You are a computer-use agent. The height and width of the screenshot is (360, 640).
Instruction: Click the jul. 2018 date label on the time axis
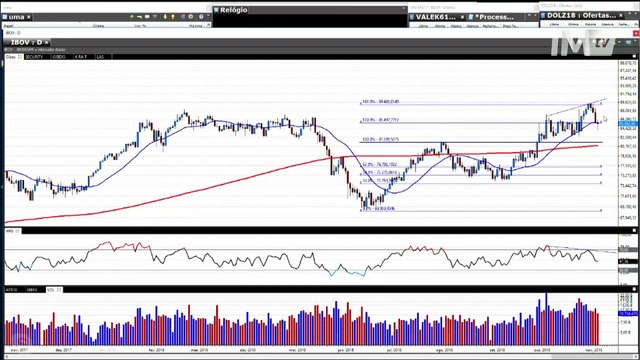point(393,350)
